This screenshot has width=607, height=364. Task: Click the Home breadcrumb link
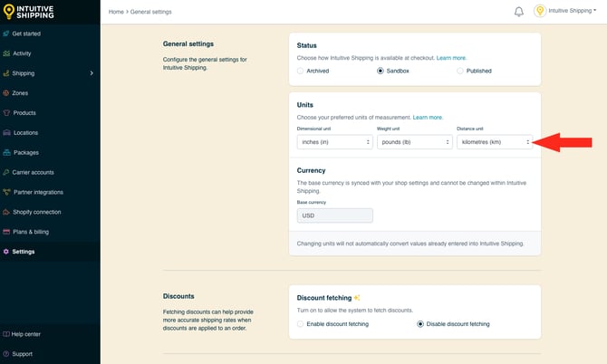coord(116,12)
